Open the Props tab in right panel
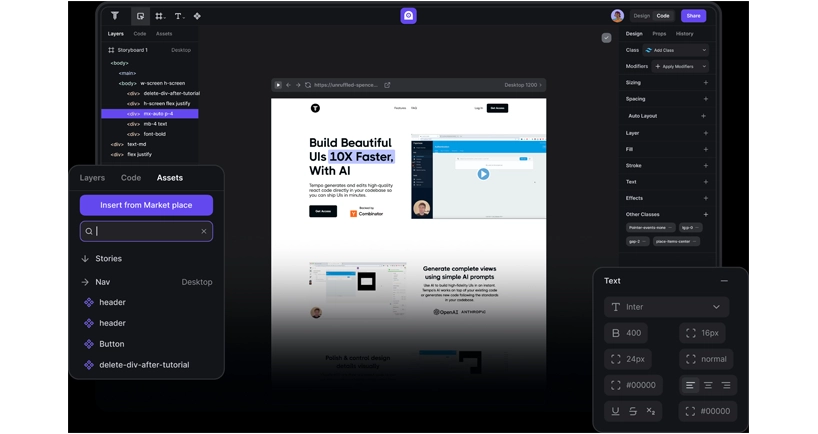 pyautogui.click(x=659, y=34)
